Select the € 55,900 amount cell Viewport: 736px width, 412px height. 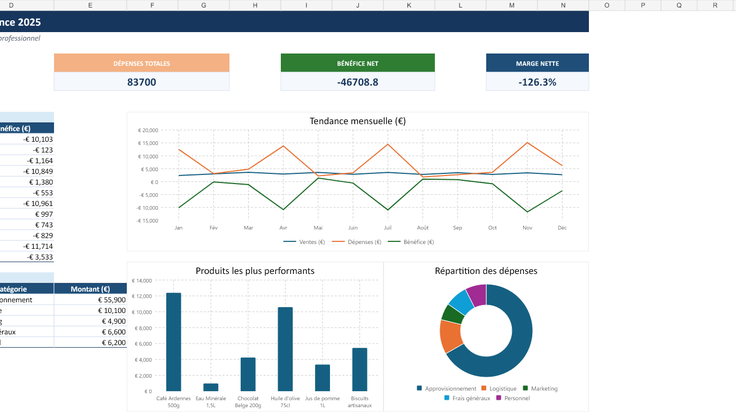click(90, 299)
